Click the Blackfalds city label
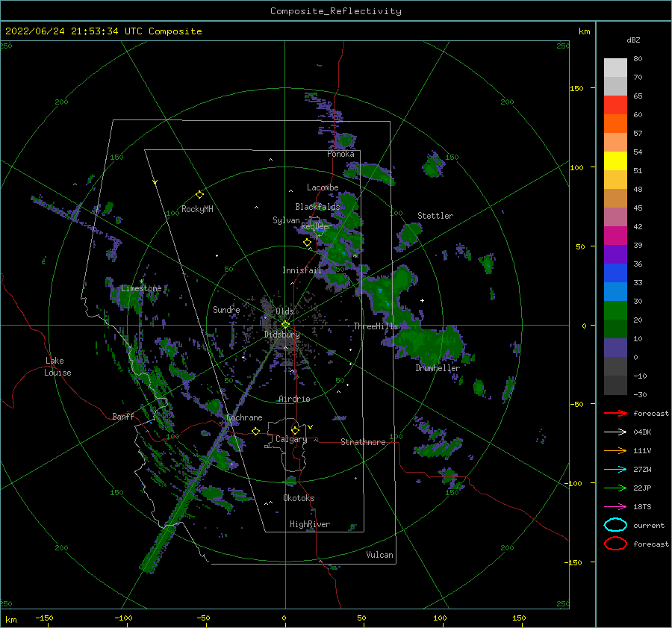672x628 pixels. pyautogui.click(x=317, y=207)
